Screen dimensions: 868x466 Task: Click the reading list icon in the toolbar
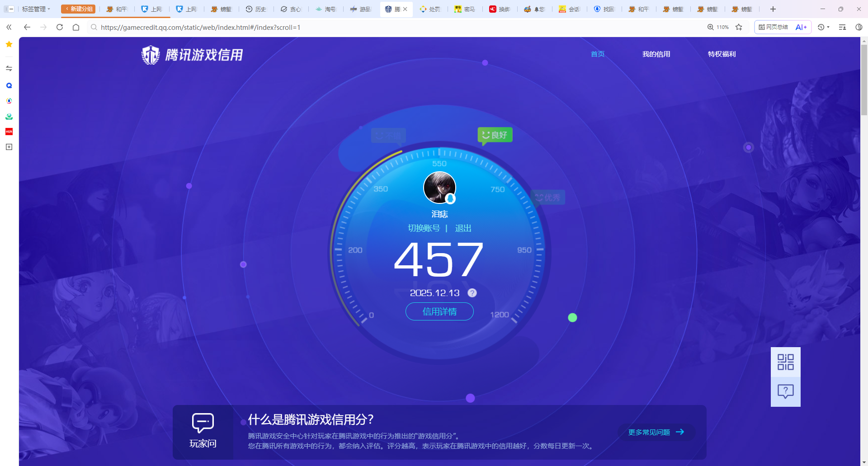[842, 27]
